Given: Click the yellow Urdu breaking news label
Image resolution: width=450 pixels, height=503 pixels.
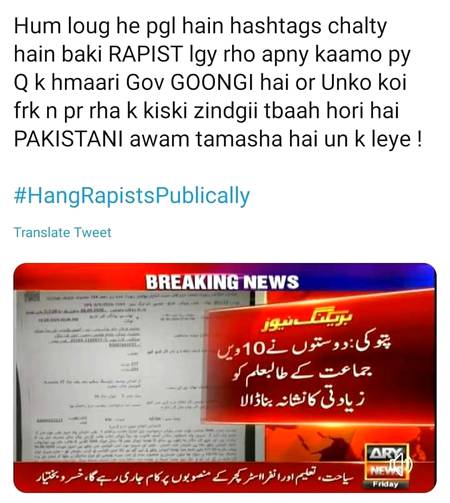Looking at the screenshot, I should pos(307,322).
